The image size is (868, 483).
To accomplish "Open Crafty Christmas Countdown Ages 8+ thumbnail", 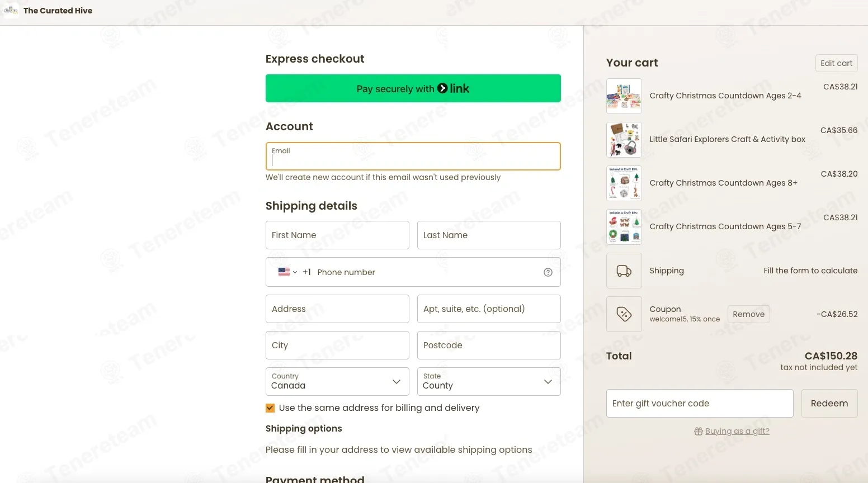I will click(x=624, y=183).
